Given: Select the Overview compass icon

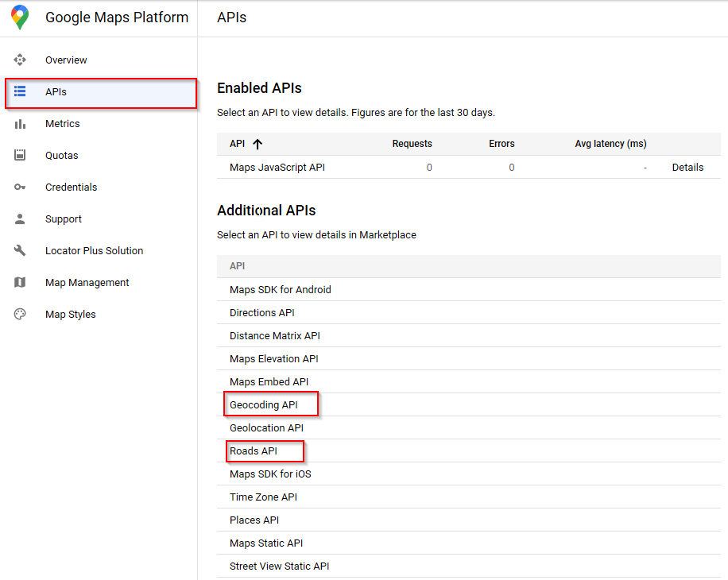Looking at the screenshot, I should [x=19, y=60].
